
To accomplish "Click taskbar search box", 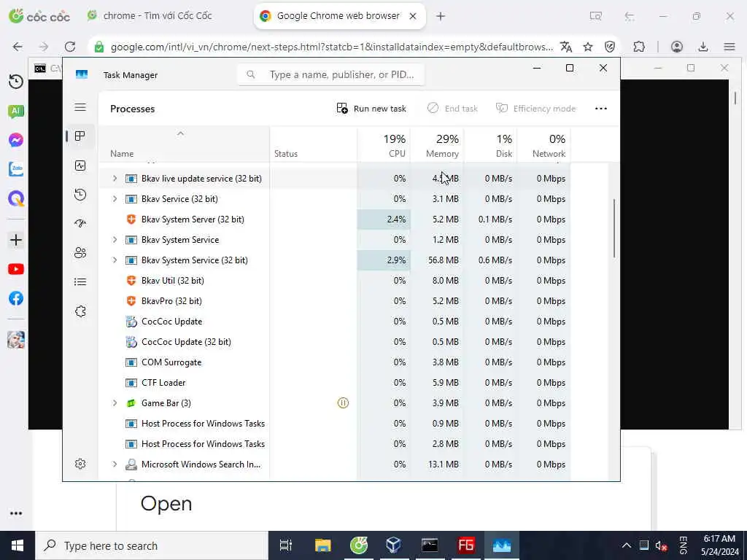I will 152,545.
